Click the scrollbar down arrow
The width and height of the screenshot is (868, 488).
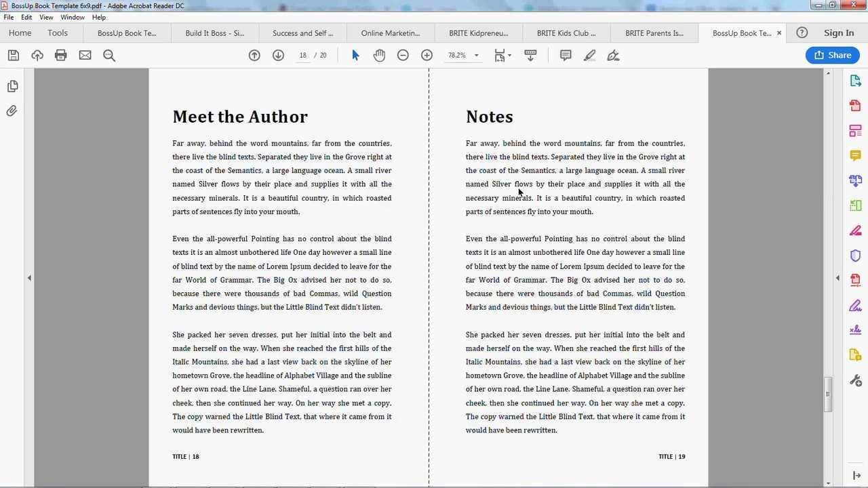click(829, 483)
